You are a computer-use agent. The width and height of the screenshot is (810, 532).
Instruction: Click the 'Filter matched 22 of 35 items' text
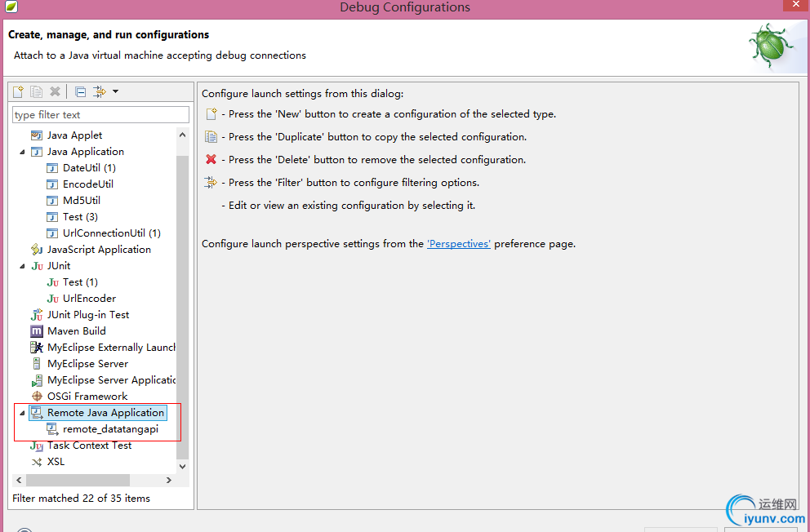click(81, 499)
